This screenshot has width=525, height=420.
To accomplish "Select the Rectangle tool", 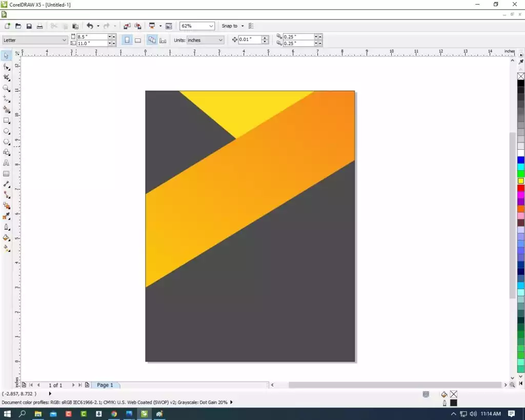I will [x=6, y=120].
